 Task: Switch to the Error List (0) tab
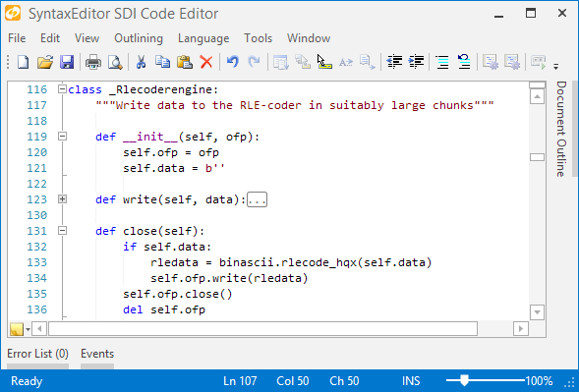coord(37,354)
